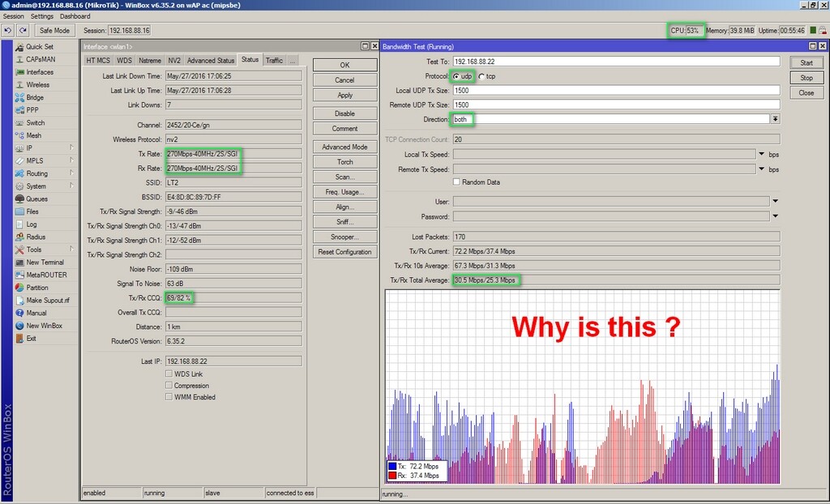Screen dimensions: 830x504
Task: Open Switch sidebar item
Action: 36,123
